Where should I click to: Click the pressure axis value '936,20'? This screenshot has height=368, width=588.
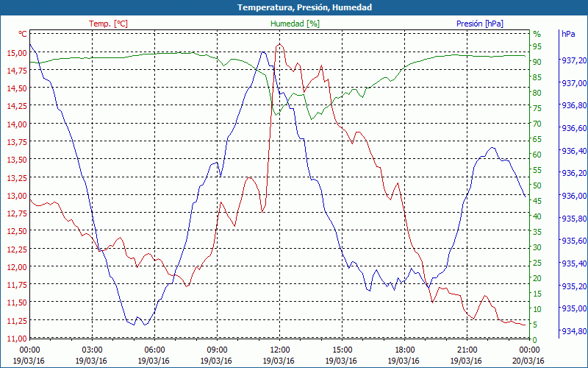point(574,173)
